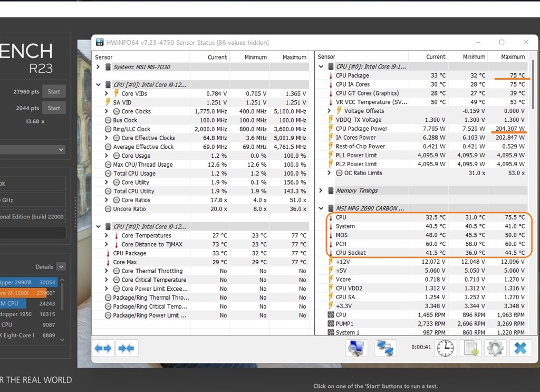Open the HWiNFO settings gear icon
540x392 pixels.
495,348
